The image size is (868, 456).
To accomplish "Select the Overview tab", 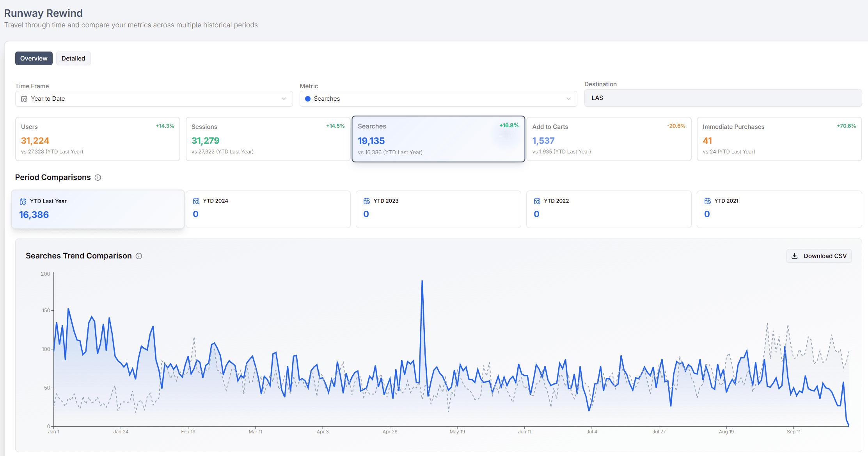I will [34, 59].
